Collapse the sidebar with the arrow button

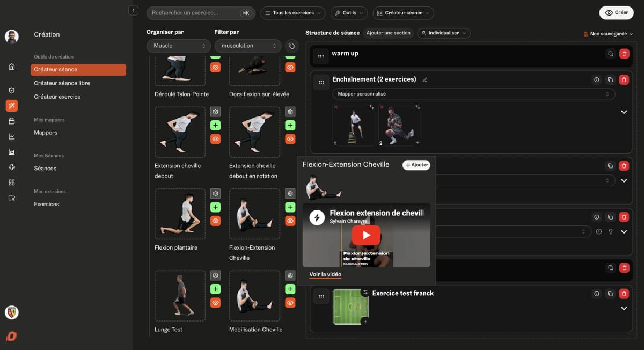pos(134,10)
